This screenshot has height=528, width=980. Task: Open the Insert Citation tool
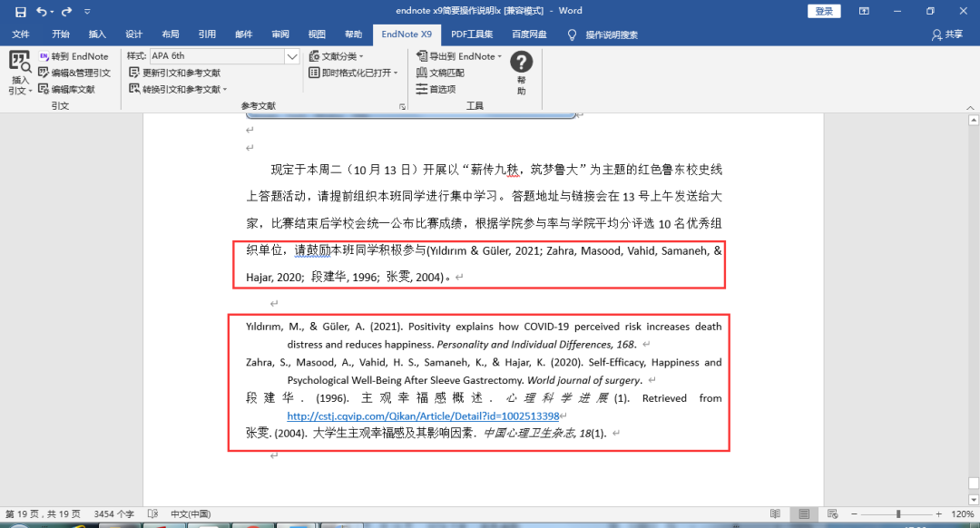point(18,73)
